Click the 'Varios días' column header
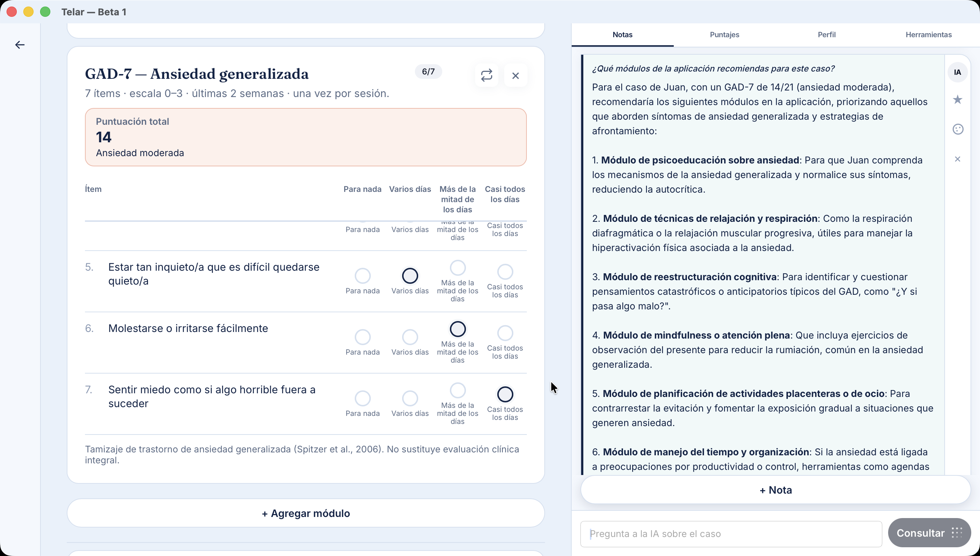 pyautogui.click(x=410, y=189)
